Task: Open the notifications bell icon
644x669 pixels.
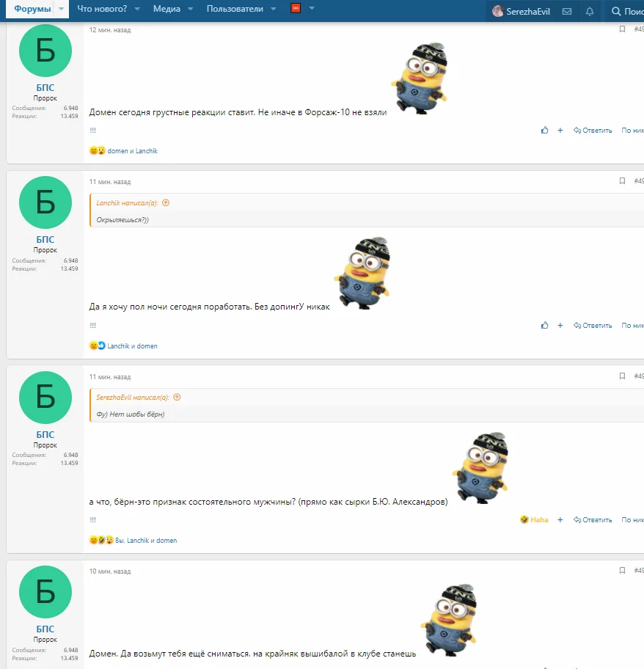Action: [590, 12]
